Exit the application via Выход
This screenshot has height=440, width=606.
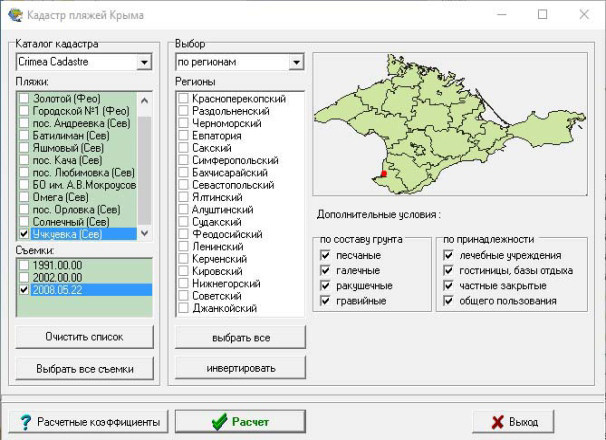(x=513, y=422)
